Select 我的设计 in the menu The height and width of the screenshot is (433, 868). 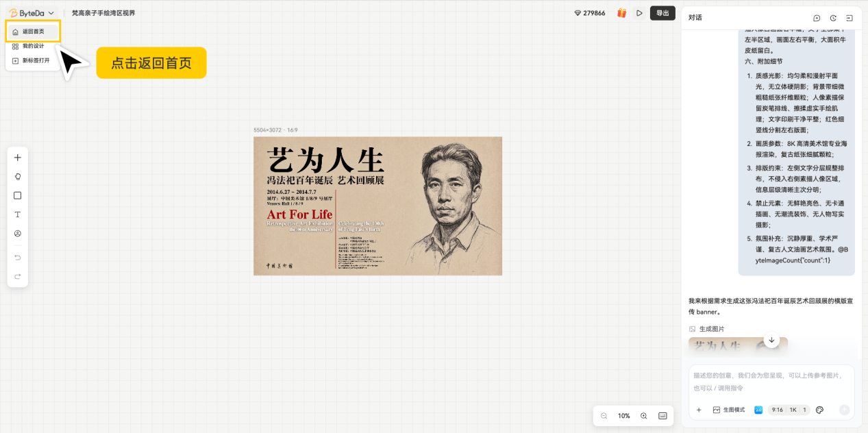(x=33, y=47)
